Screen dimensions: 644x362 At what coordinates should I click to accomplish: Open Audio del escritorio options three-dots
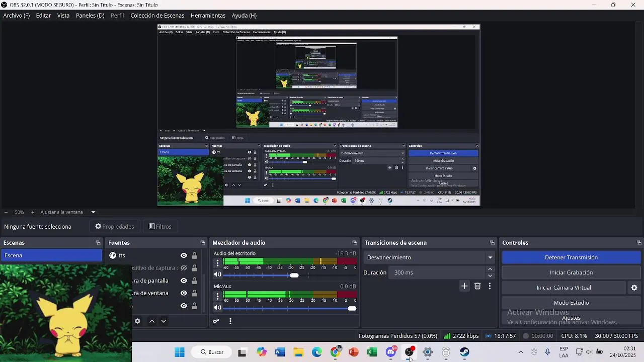click(x=217, y=263)
